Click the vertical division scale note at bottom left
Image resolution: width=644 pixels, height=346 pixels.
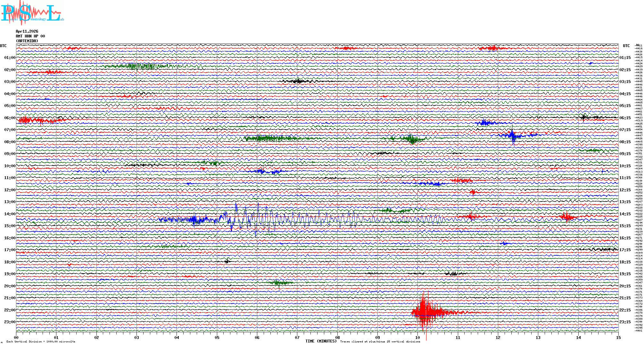coord(41,342)
